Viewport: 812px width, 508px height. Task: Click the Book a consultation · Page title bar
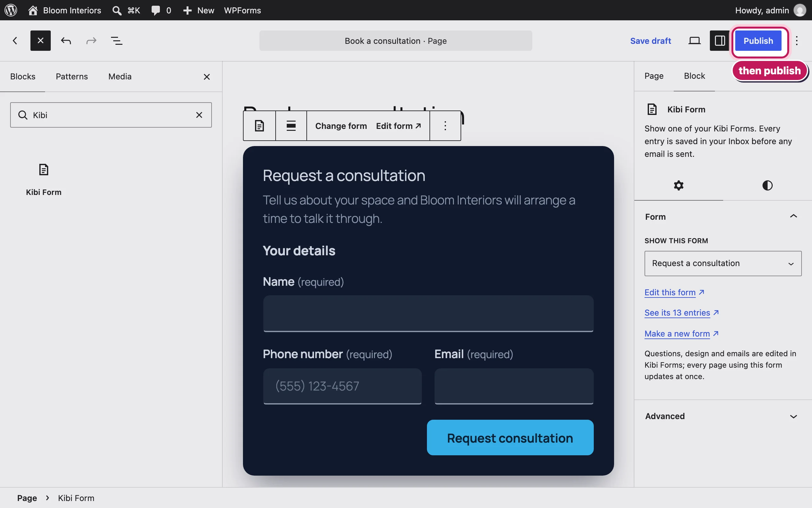point(396,41)
